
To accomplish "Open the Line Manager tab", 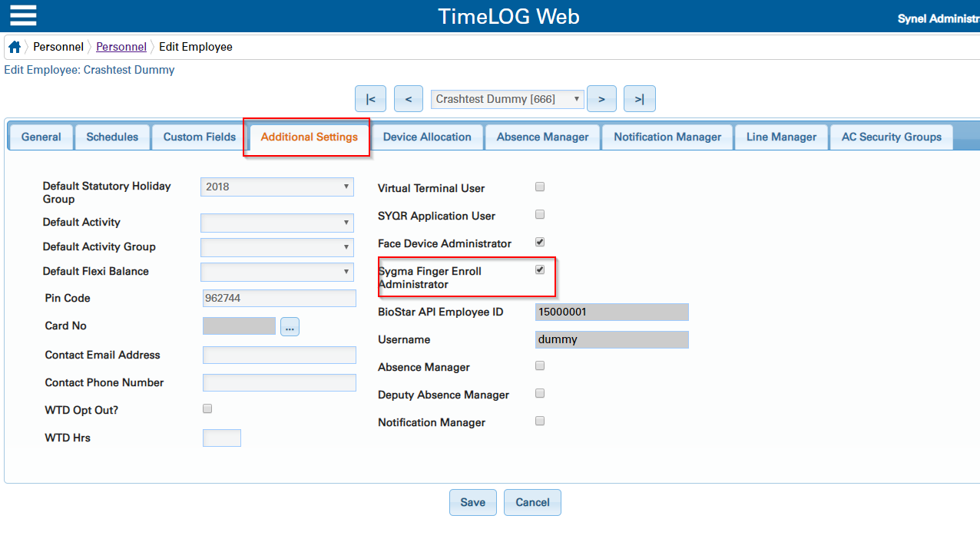I will [782, 137].
